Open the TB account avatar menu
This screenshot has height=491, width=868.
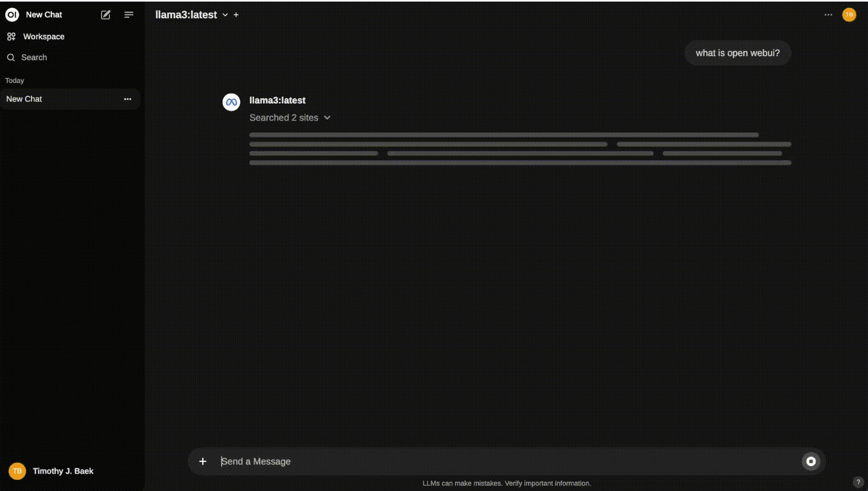click(849, 15)
